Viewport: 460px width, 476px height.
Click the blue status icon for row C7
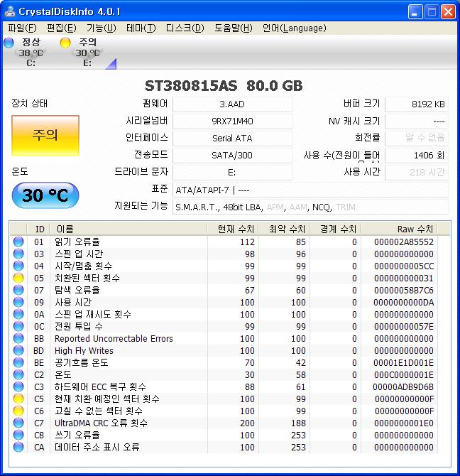[18, 423]
